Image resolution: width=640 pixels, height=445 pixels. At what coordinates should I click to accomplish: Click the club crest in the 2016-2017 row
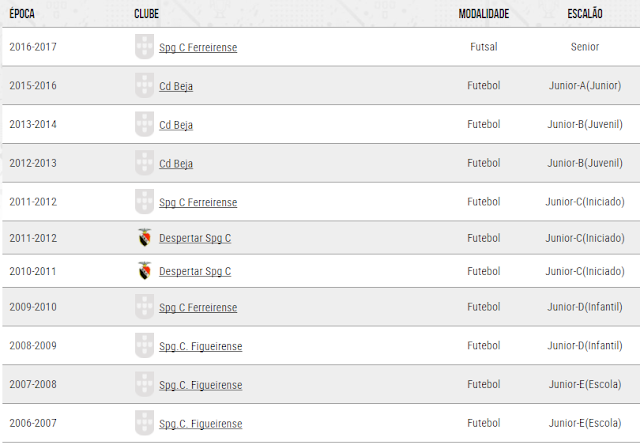[x=145, y=47]
